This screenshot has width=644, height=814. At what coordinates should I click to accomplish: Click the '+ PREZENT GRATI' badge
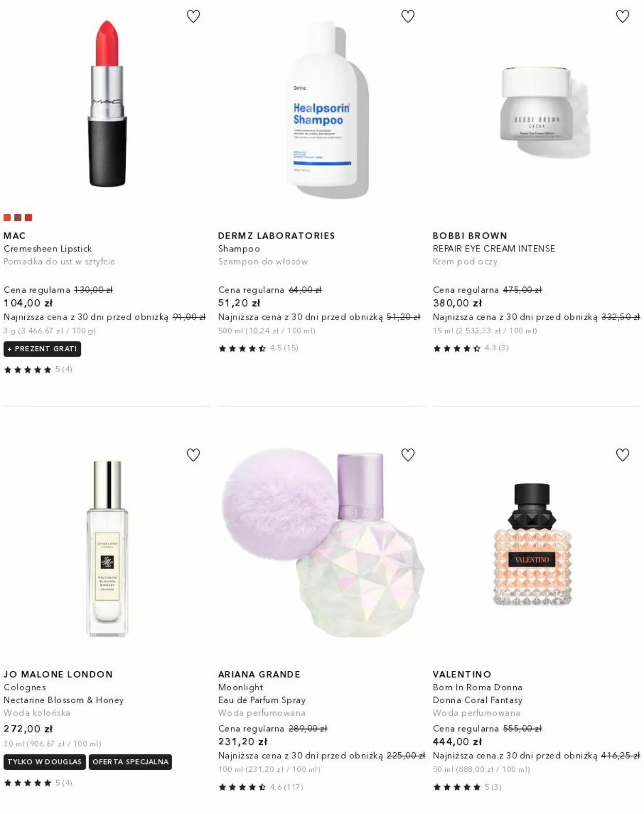(42, 349)
